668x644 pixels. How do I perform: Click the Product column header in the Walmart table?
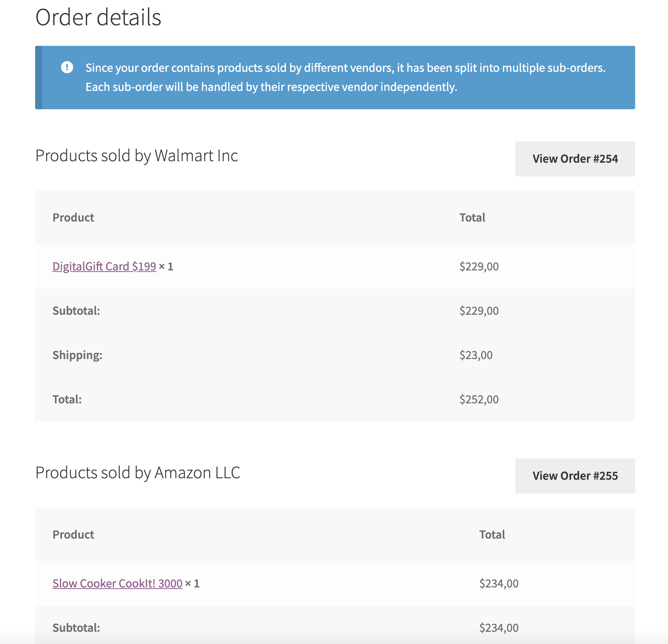click(x=73, y=218)
